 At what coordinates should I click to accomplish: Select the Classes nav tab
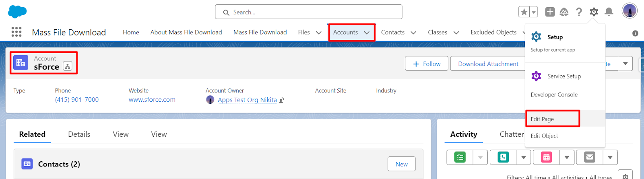438,32
